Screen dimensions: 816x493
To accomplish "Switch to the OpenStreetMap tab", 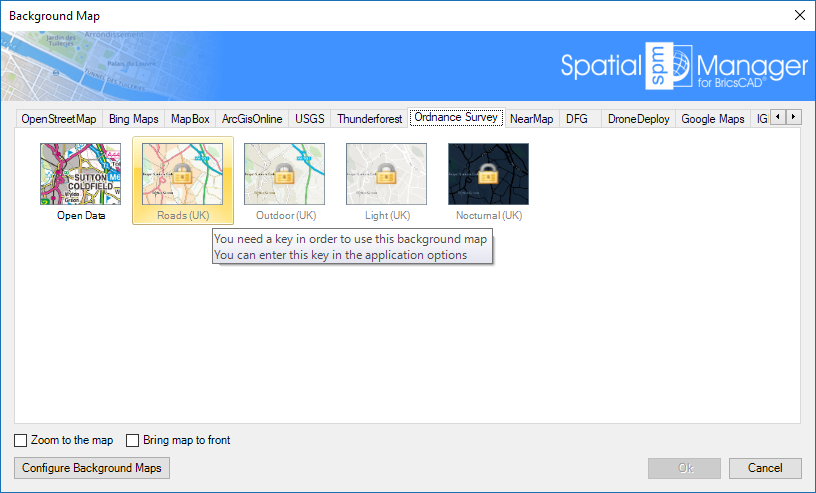I will tap(59, 119).
